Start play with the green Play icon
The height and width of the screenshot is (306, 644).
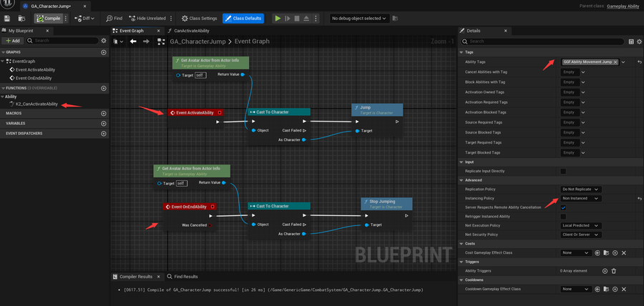click(278, 19)
